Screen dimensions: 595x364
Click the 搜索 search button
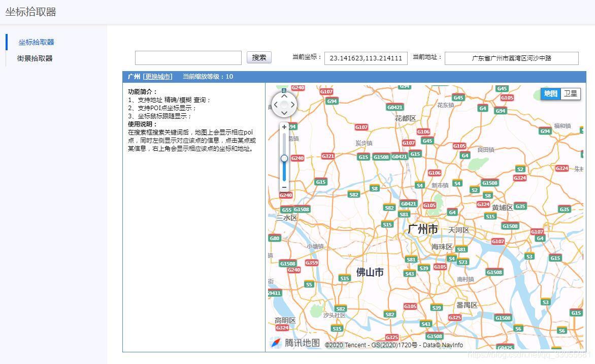[259, 57]
